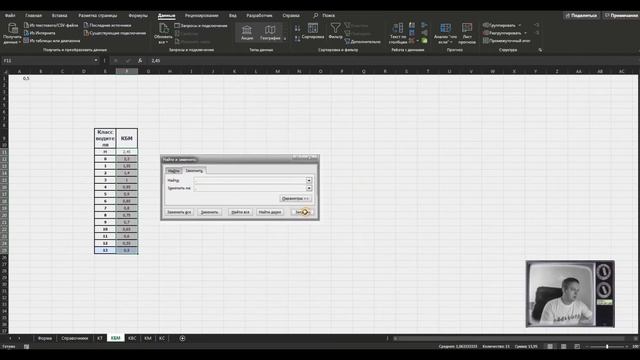Choose Из текстового/CSV-файла import

pos(51,25)
